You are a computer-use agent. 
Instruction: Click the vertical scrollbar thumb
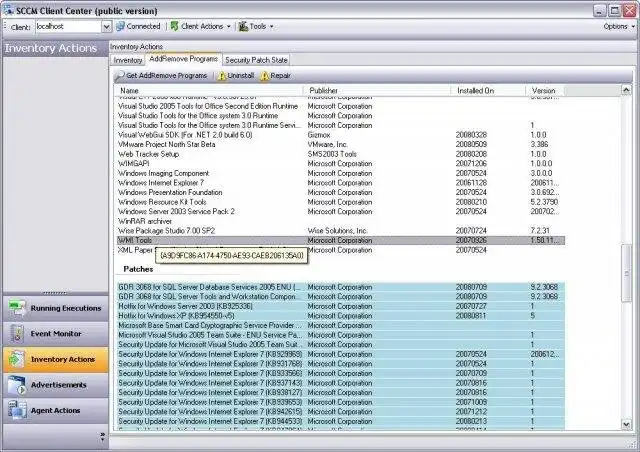tap(626, 273)
